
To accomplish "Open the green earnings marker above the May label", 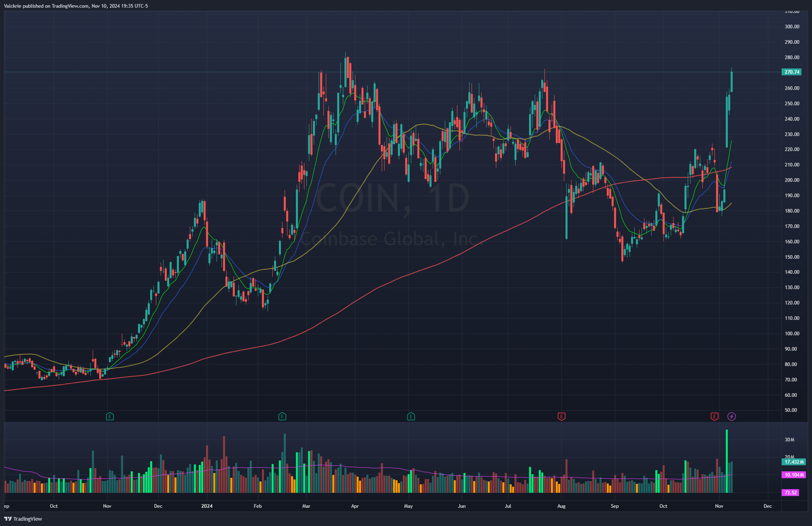I will tap(411, 416).
